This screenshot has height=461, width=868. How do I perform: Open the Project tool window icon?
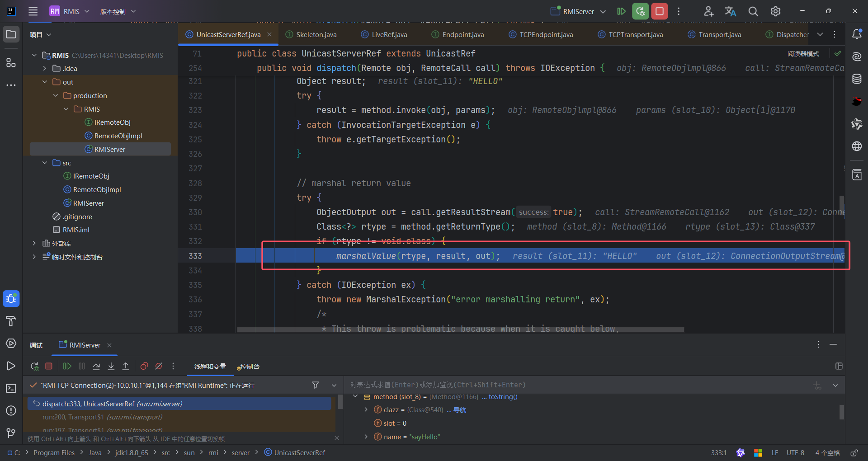(x=11, y=34)
